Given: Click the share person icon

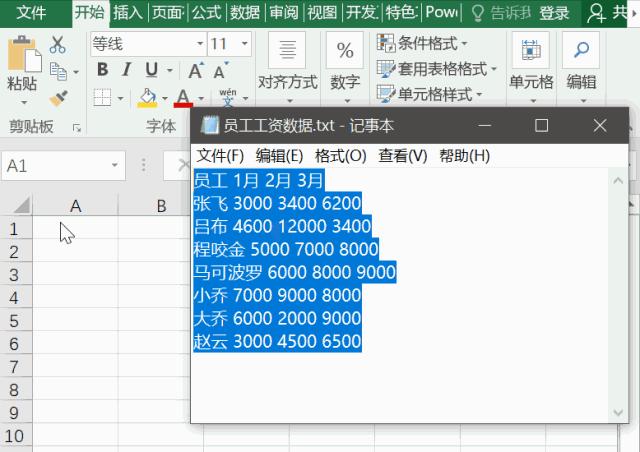Looking at the screenshot, I should (596, 13).
